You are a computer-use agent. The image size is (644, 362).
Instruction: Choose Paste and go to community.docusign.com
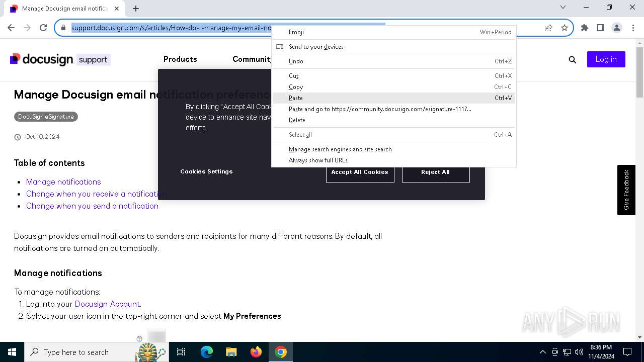[394, 109]
